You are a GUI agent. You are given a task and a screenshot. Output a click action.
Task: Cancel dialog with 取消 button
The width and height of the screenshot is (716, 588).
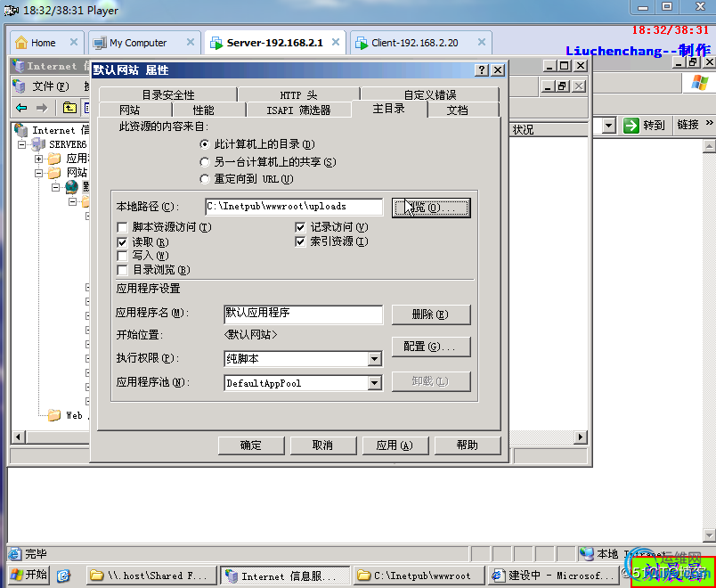pyautogui.click(x=323, y=445)
